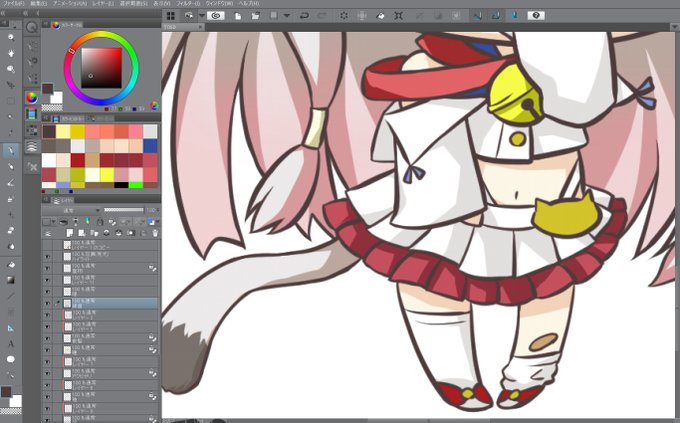This screenshot has width=680, height=423.
Task: Open the layer blending mode dropdown
Action: tap(72, 210)
